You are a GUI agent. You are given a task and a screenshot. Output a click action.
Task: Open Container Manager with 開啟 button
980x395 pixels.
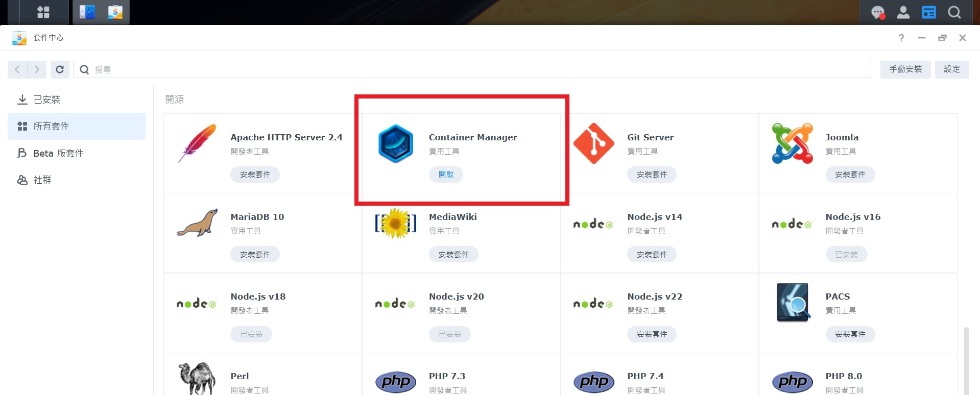click(x=446, y=175)
